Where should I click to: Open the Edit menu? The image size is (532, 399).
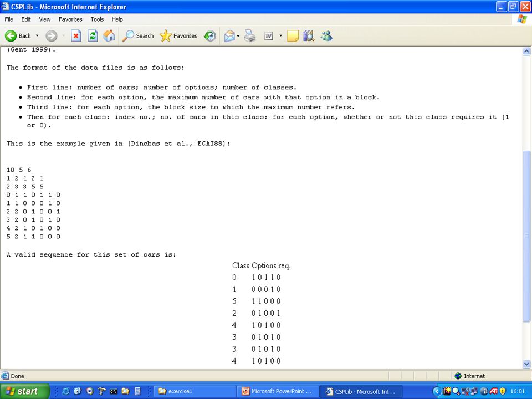[26, 19]
